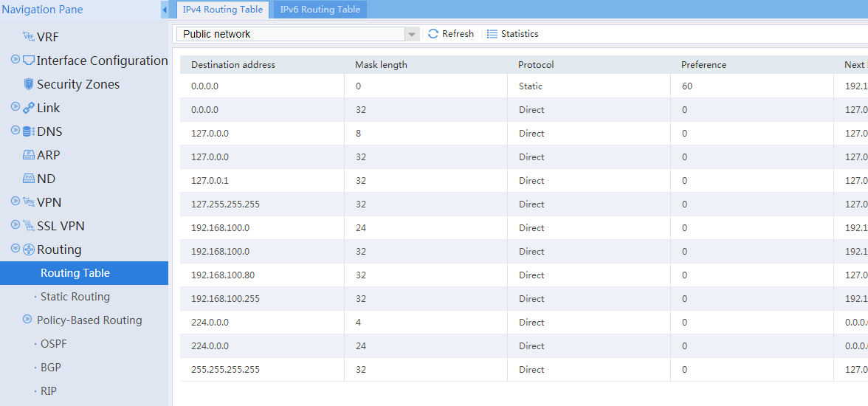Sort by Protocol column header

pyautogui.click(x=536, y=65)
